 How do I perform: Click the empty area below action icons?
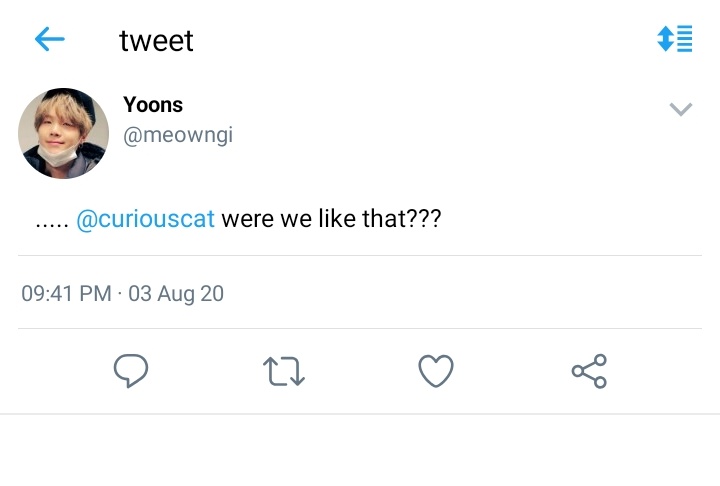click(x=360, y=450)
